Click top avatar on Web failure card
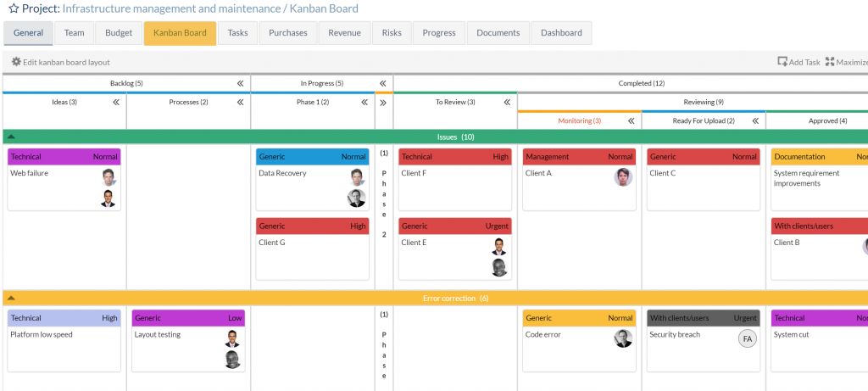This screenshot has height=391, width=868. coord(108,177)
